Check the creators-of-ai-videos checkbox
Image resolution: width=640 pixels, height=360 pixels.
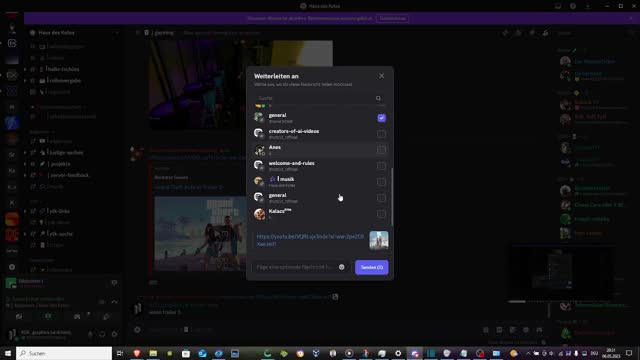381,134
